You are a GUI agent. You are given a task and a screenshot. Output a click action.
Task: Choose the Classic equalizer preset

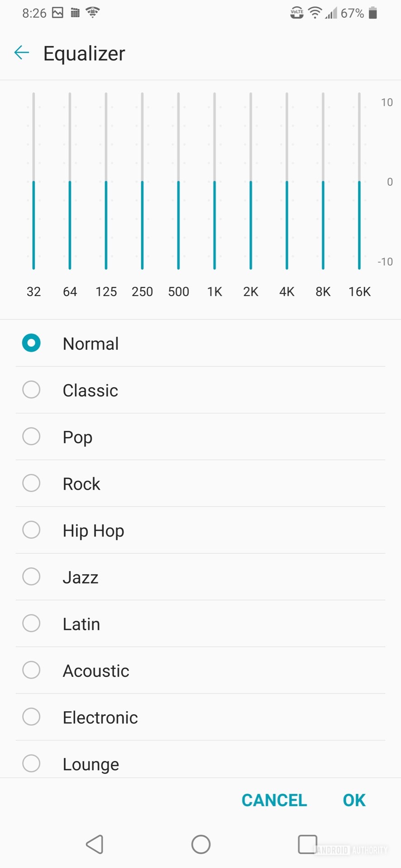(31, 390)
